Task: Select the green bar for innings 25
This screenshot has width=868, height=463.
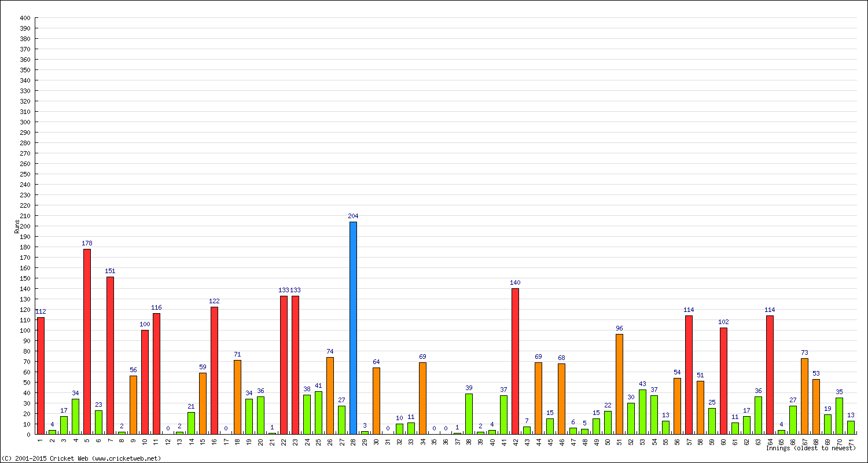Action: click(x=318, y=413)
